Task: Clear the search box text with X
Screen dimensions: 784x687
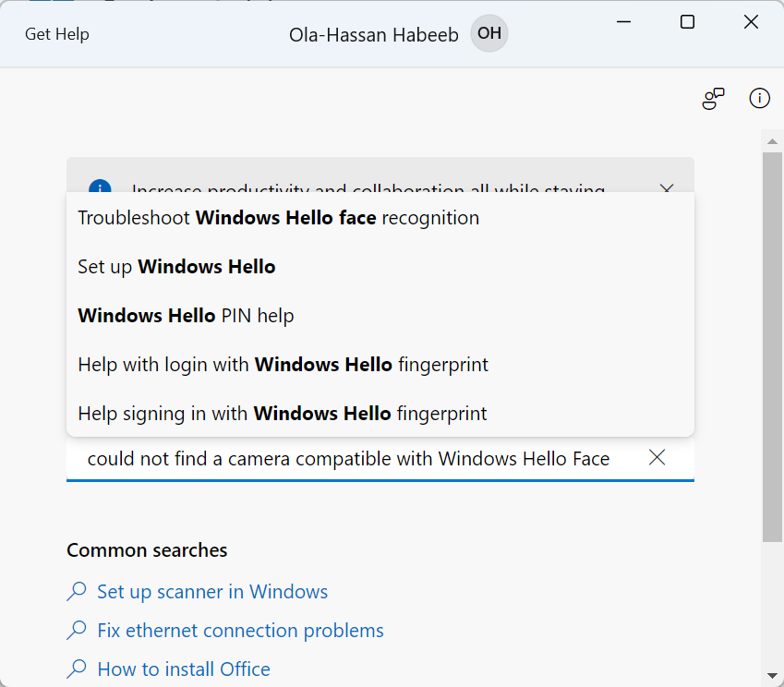Action: tap(657, 457)
